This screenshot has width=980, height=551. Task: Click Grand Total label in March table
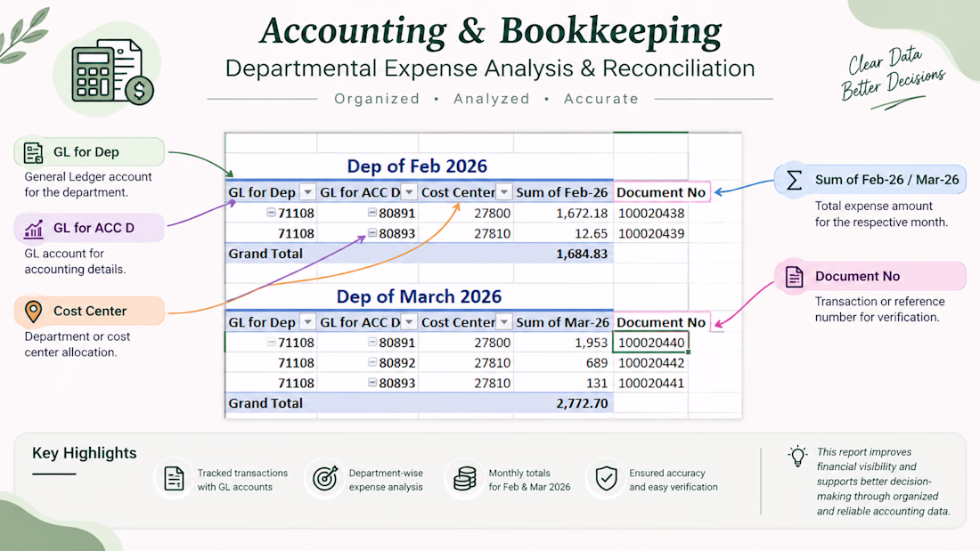pos(265,403)
